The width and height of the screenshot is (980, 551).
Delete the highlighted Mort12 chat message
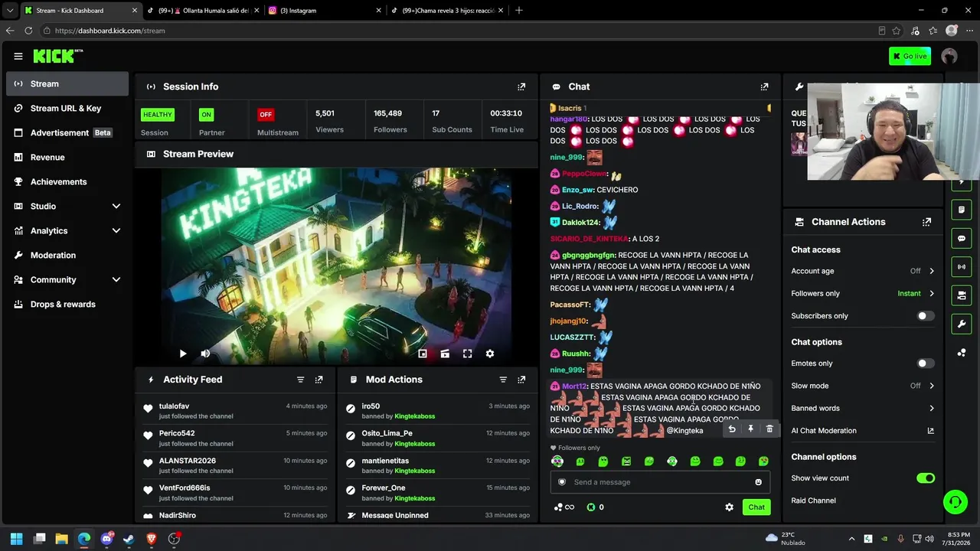coord(769,429)
